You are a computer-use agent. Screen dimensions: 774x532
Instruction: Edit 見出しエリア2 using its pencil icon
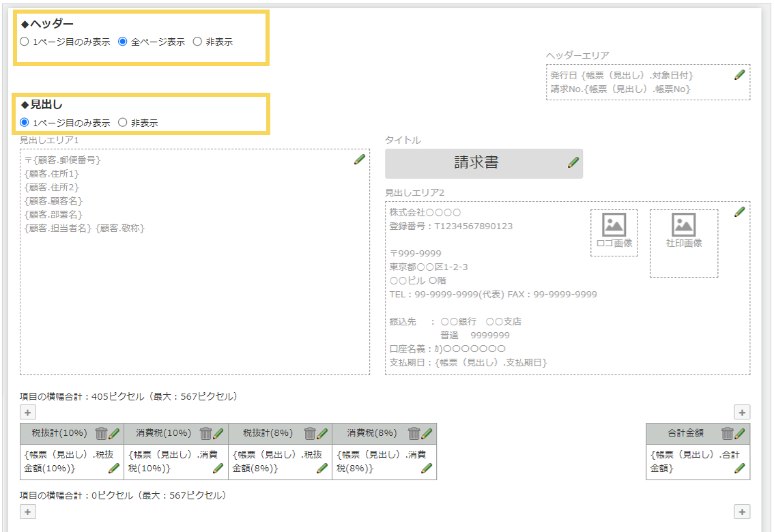pyautogui.click(x=739, y=212)
